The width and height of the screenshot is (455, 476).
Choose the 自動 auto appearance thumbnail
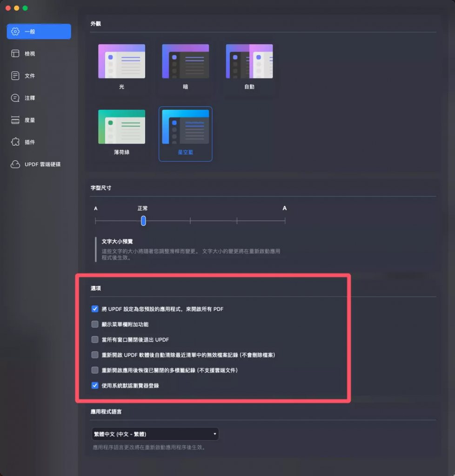click(249, 61)
